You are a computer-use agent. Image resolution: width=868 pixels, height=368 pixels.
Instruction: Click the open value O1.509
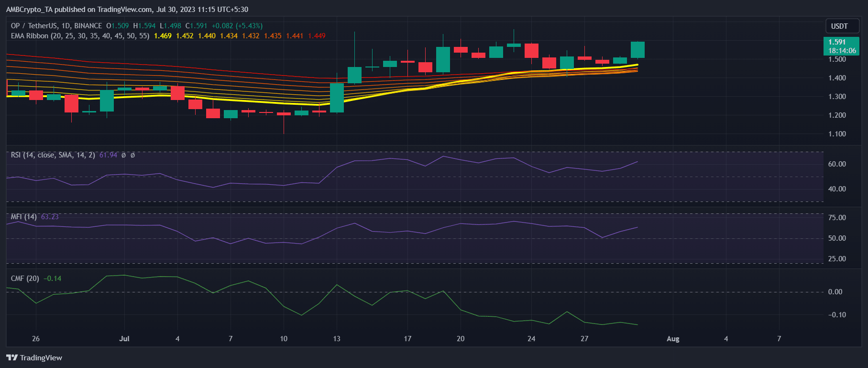pyautogui.click(x=118, y=26)
